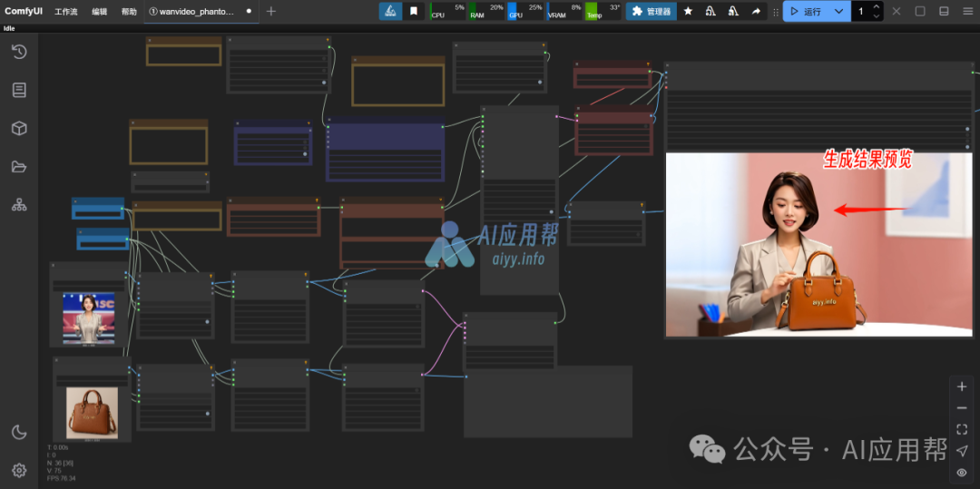Click the star icon next to 管理器
The width and height of the screenshot is (980, 489).
pos(688,11)
